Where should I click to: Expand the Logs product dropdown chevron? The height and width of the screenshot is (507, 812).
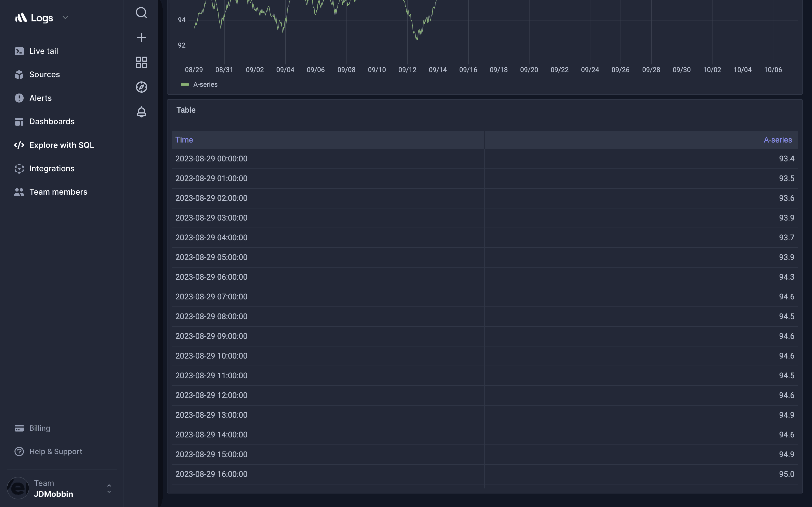coord(65,17)
